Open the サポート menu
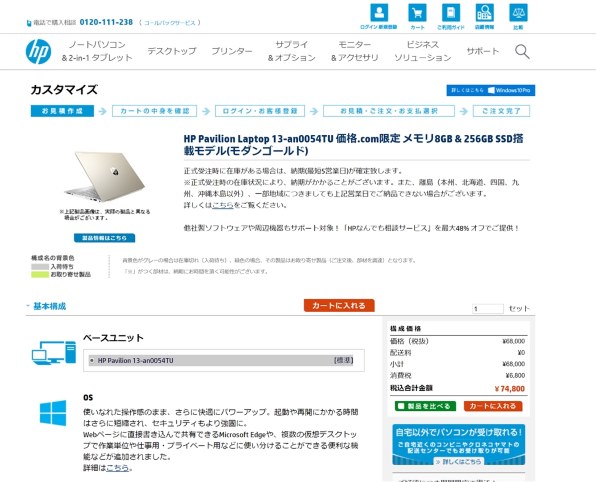 pos(483,51)
